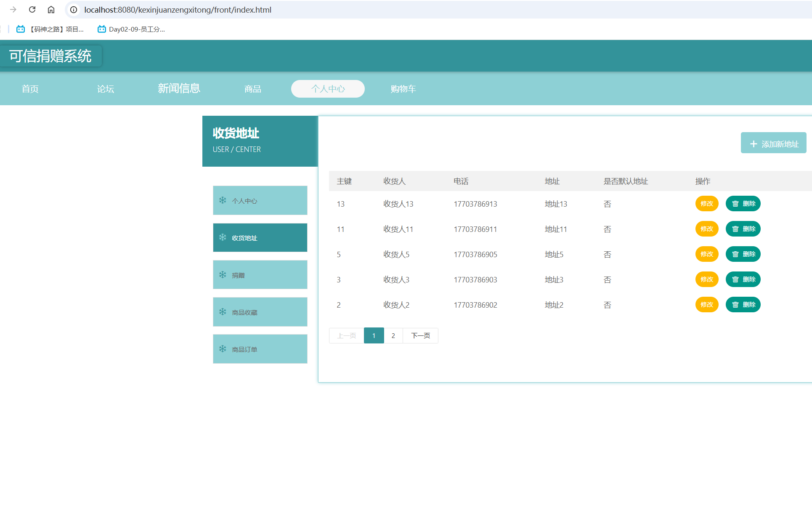
Task: Open the 码神之路 bookmark
Action: click(x=50, y=29)
